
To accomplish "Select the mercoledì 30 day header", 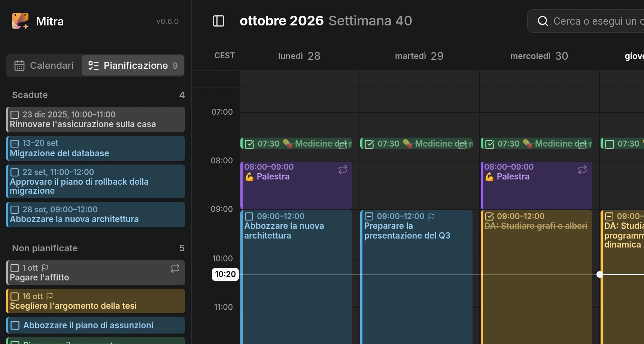I will click(x=539, y=56).
